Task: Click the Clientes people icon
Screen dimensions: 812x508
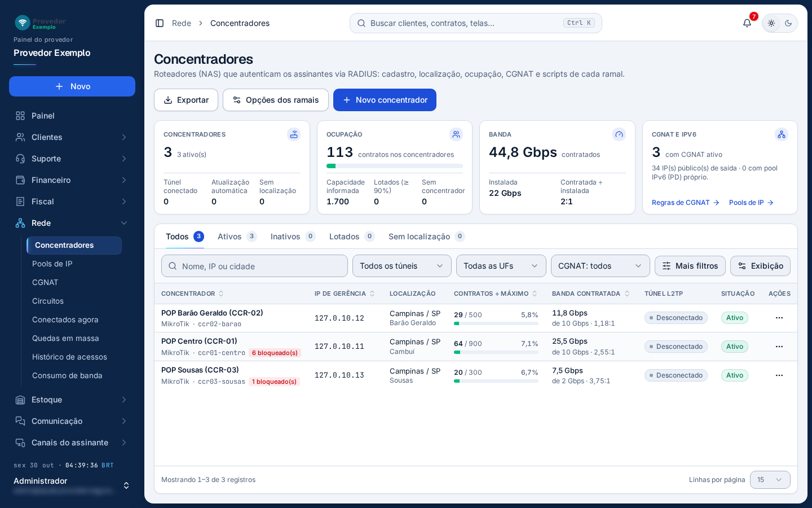Action: coord(20,137)
